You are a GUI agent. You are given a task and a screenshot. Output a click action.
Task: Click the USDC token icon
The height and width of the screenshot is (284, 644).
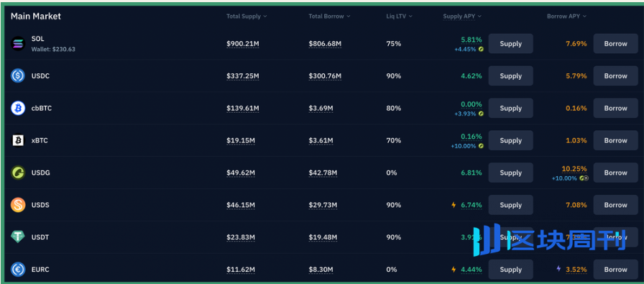pyautogui.click(x=18, y=76)
